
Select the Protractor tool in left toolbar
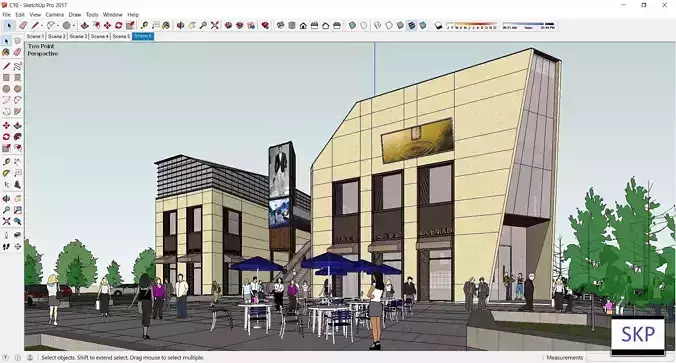6,173
